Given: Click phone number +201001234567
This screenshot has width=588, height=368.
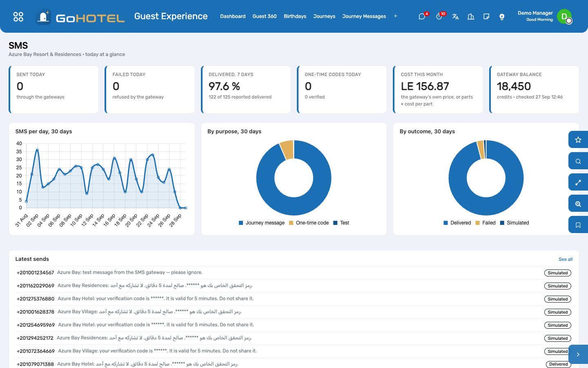Looking at the screenshot, I should tap(35, 273).
